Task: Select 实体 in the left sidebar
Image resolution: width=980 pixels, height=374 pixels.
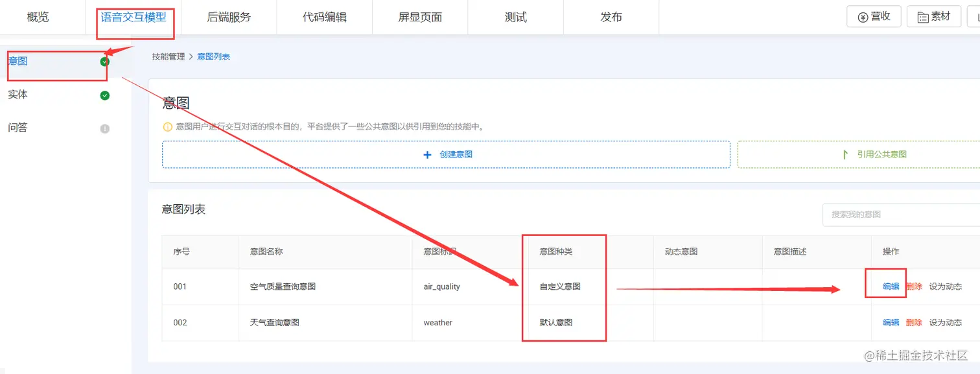Action: pos(17,95)
